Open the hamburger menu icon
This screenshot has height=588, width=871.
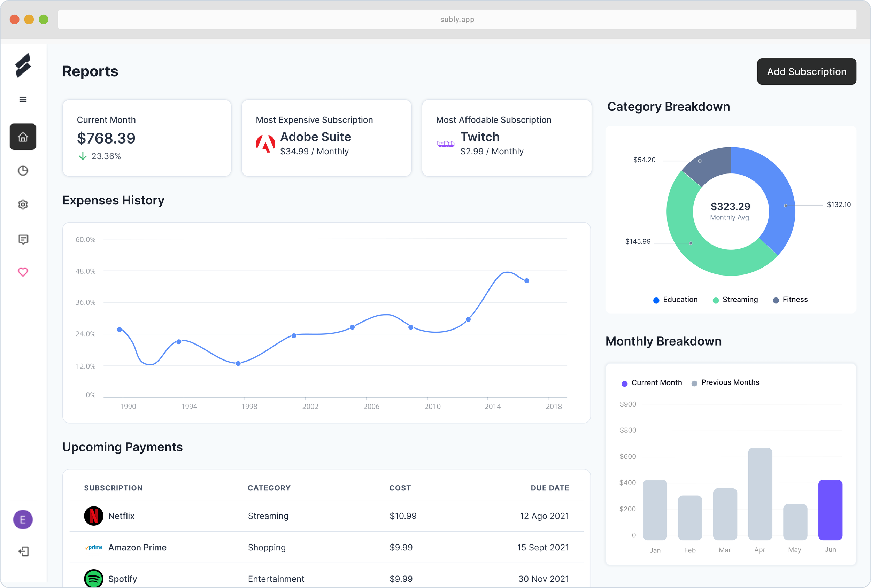click(23, 99)
